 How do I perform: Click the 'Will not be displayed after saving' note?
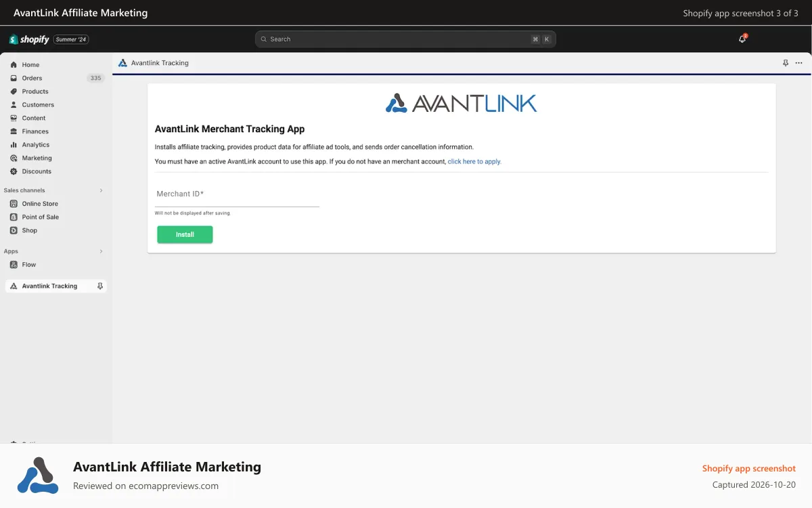[x=193, y=213]
